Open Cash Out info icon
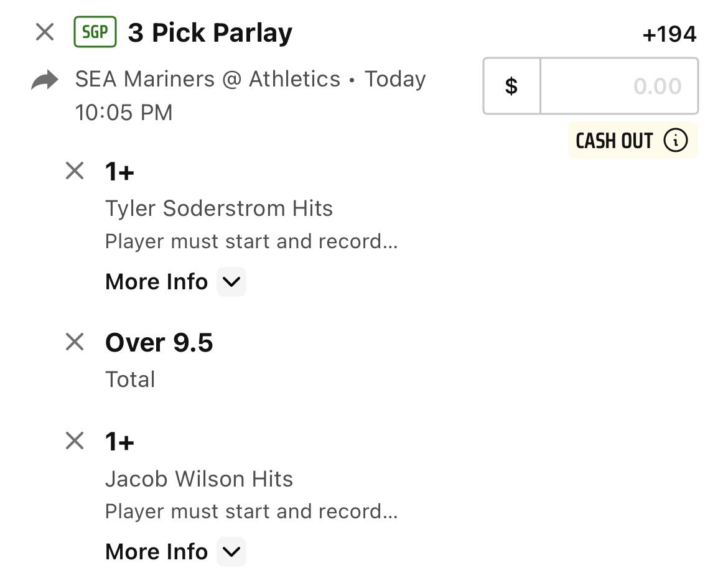This screenshot has height=578, width=728. click(x=675, y=140)
